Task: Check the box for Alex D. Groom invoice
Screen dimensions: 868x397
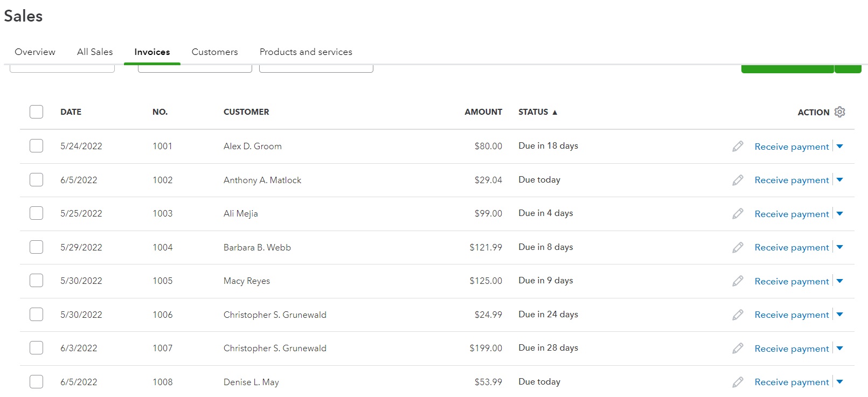Action: [36, 146]
